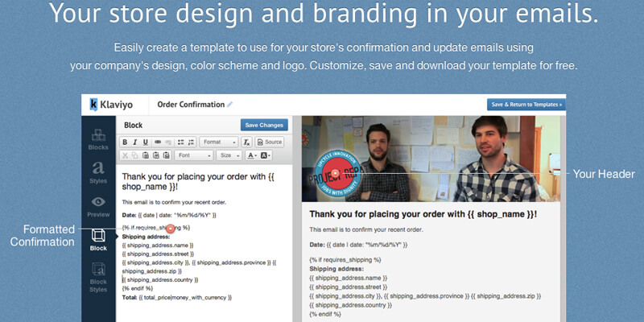Screen dimensions: 644x322
Task: Click Save & Return to Templates
Action: tap(526, 104)
